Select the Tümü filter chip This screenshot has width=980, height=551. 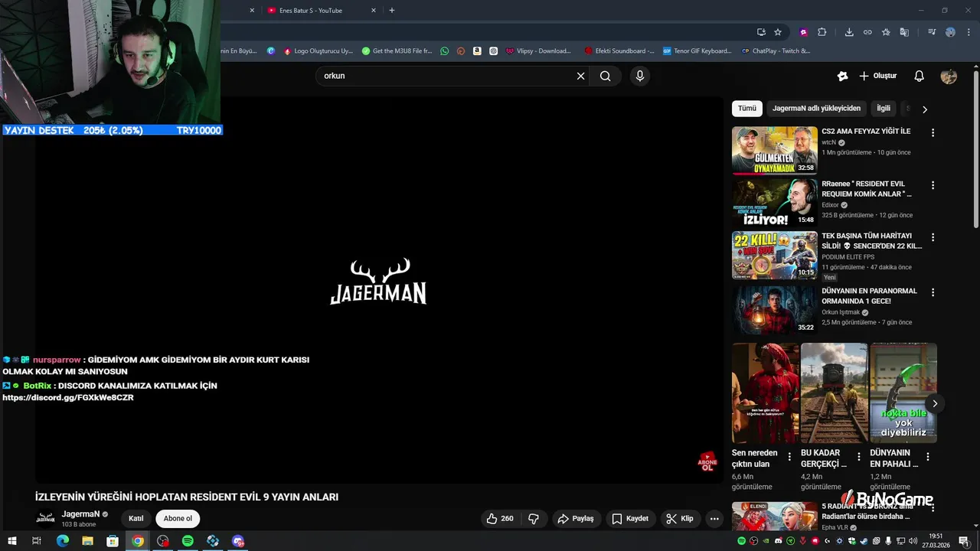746,109
